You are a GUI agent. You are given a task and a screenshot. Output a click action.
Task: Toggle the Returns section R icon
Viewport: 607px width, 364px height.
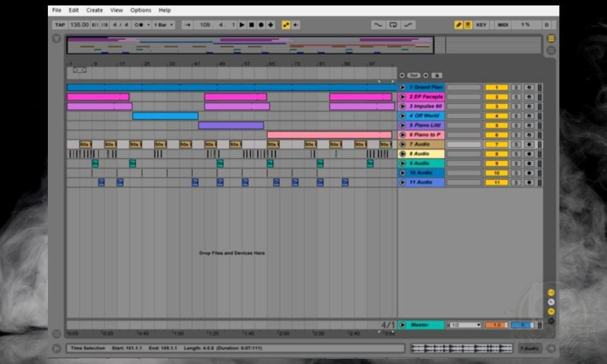pos(551,302)
